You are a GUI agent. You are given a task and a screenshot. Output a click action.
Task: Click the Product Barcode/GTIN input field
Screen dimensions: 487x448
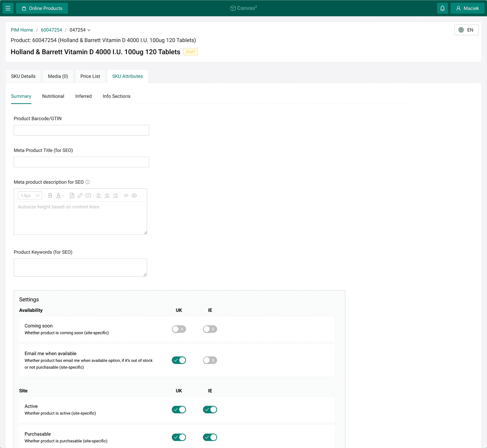[x=81, y=131]
